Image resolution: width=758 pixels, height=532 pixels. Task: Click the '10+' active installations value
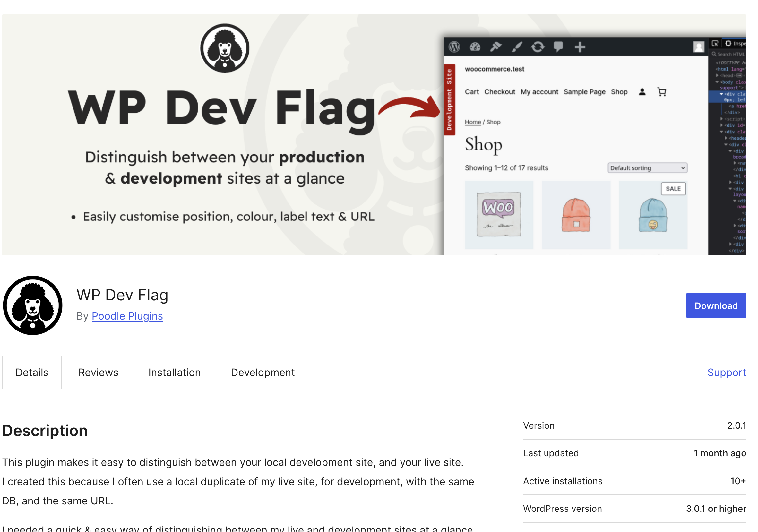[x=738, y=481]
